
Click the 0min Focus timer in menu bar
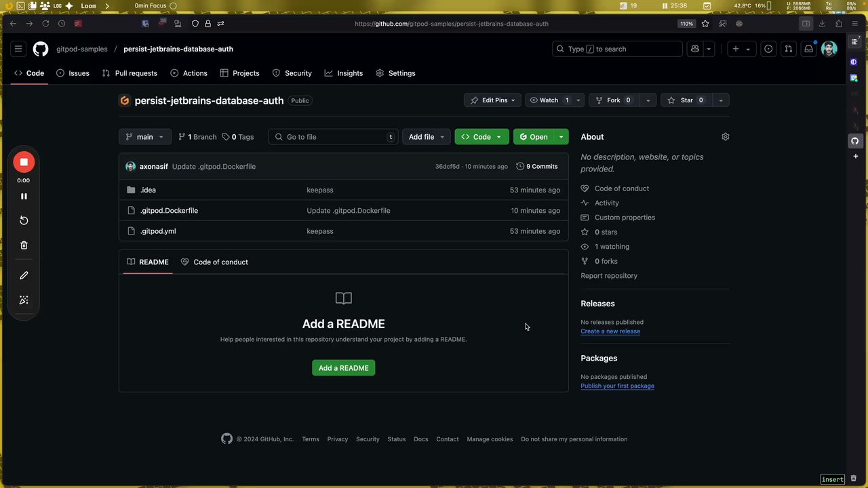tap(155, 5)
